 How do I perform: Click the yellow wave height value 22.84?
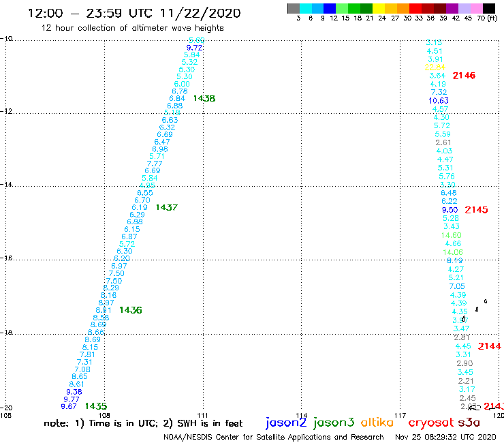click(x=435, y=67)
